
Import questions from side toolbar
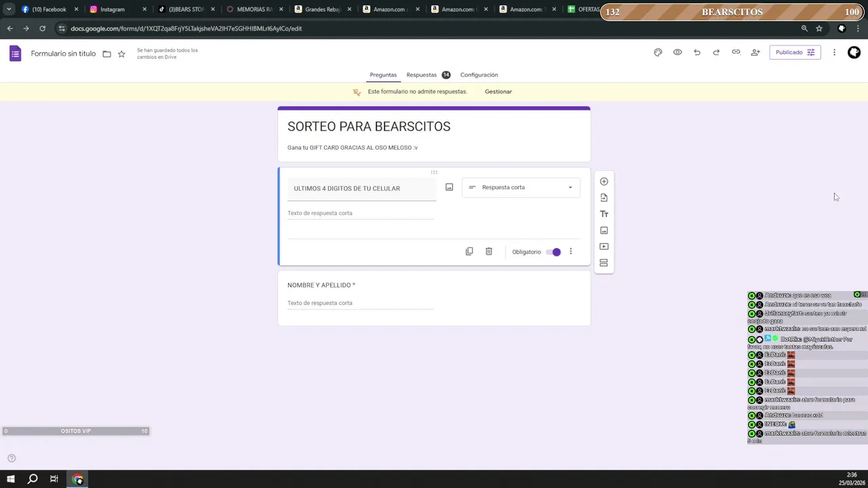point(604,197)
